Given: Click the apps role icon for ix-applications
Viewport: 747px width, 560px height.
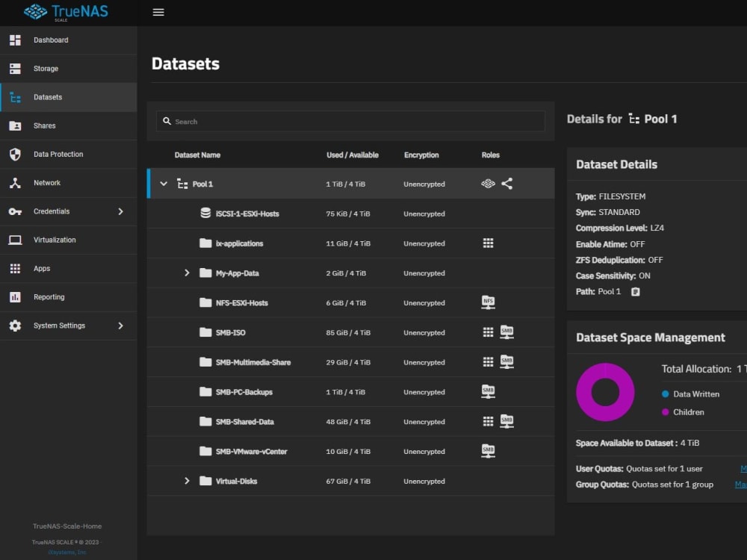Looking at the screenshot, I should 488,243.
